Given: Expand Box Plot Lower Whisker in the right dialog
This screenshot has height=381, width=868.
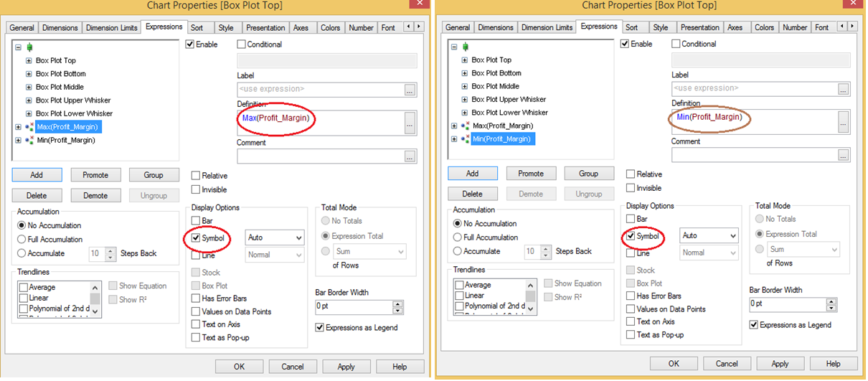Looking at the screenshot, I should pos(465,113).
